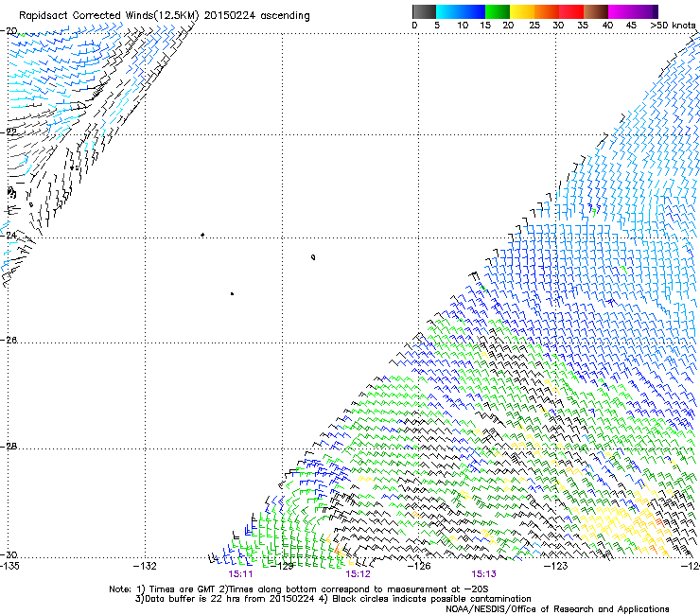Image resolution: width=700 pixels, height=615 pixels.
Task: Click the purple 15:11 time label
Action: 240,574
